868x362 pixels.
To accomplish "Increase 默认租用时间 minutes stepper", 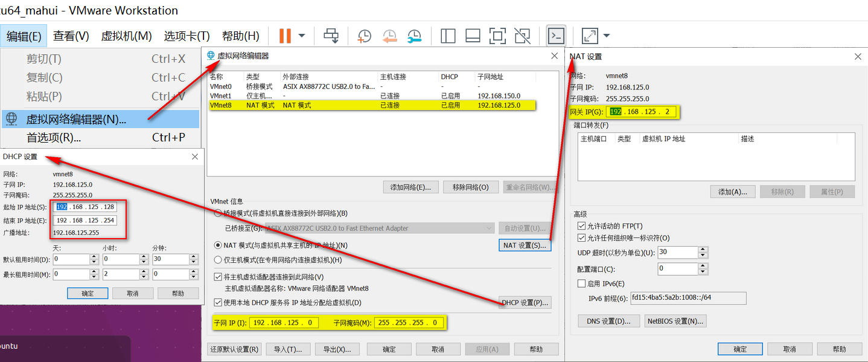I will pyautogui.click(x=194, y=257).
